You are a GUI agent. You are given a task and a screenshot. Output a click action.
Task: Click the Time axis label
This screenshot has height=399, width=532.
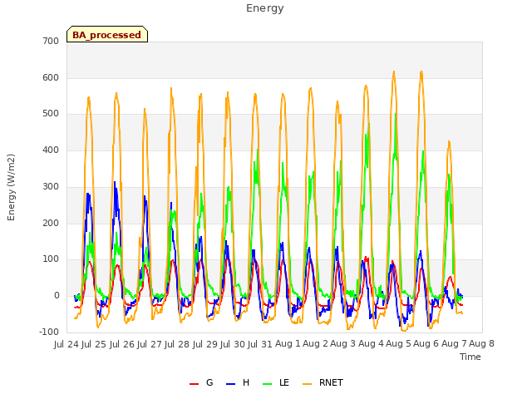click(x=470, y=357)
